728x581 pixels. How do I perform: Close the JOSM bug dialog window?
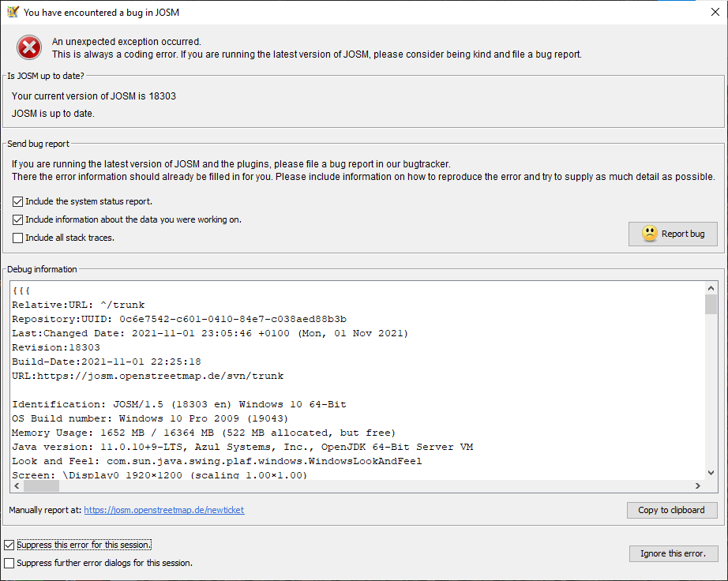[715, 12]
